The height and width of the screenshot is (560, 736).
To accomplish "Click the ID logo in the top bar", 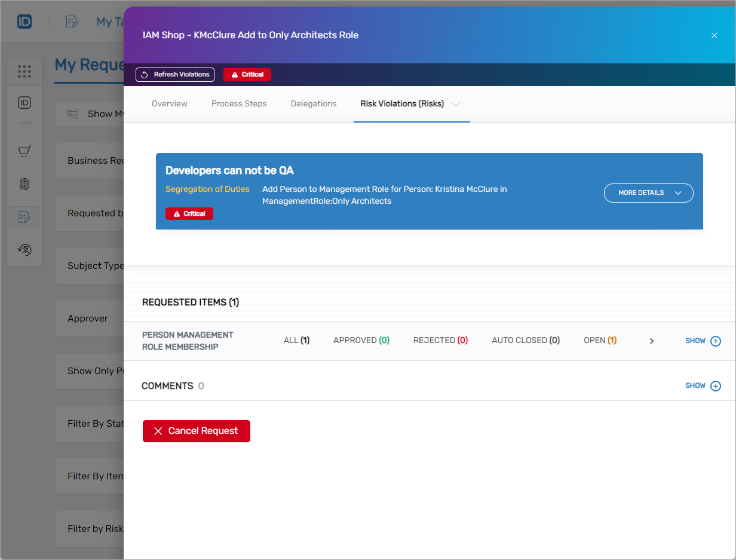I will (24, 22).
